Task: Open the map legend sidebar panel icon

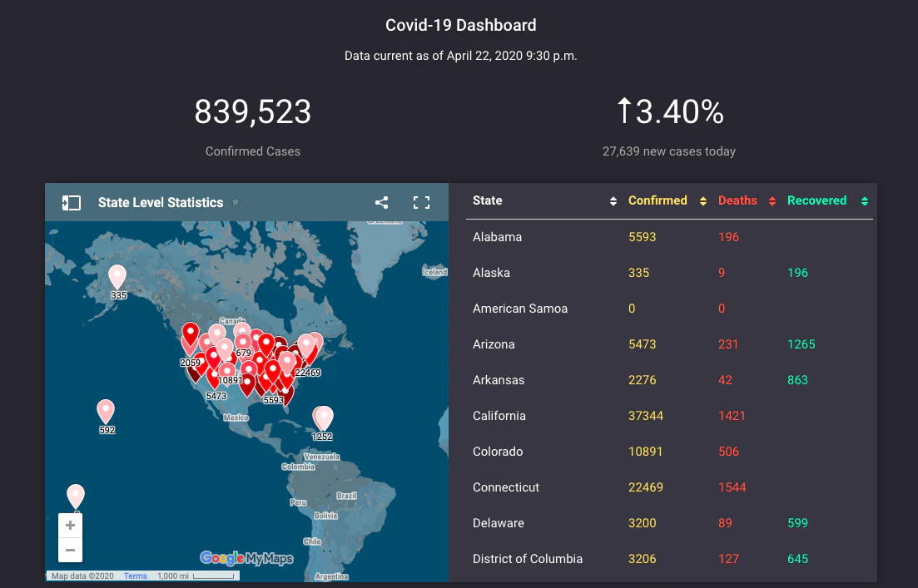Action: coord(72,202)
